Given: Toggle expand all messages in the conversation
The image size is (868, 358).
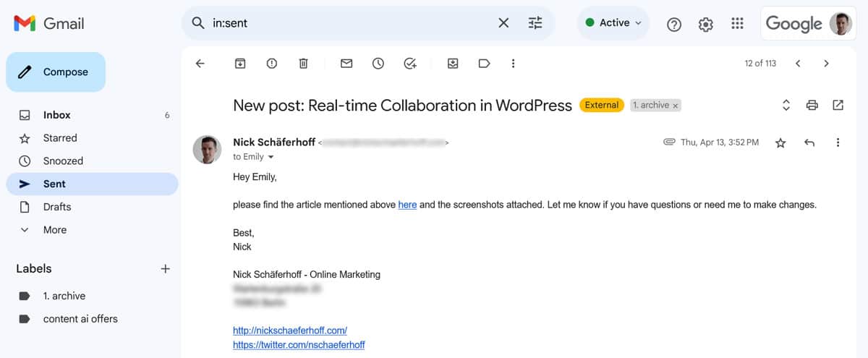Looking at the screenshot, I should tap(786, 106).
